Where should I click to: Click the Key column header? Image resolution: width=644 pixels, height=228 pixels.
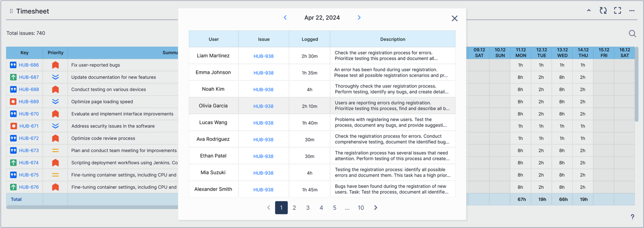coord(24,53)
